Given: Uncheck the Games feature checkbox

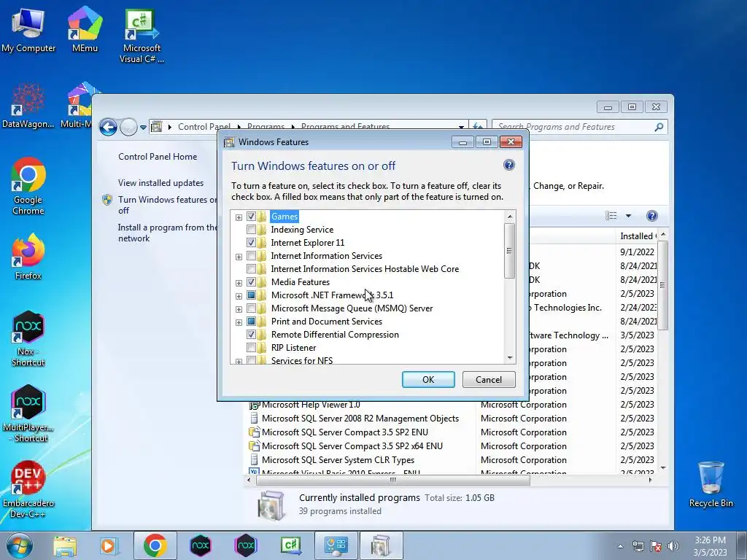Looking at the screenshot, I should (251, 217).
